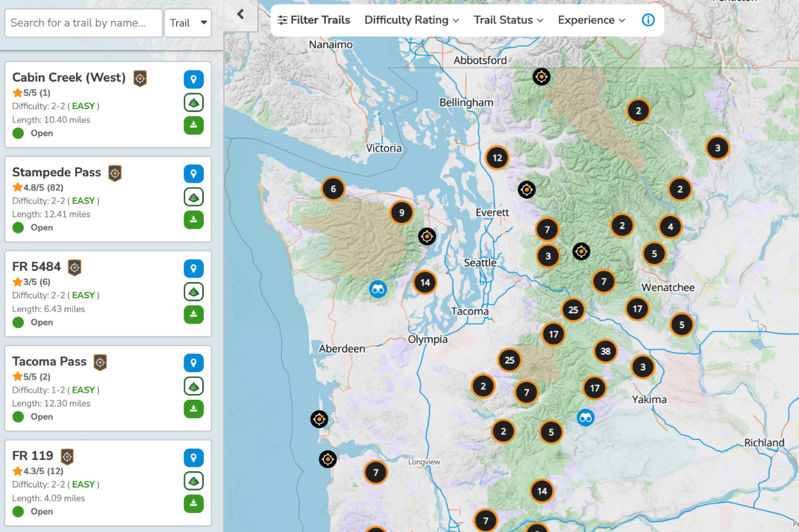Click the badge icon beside Cabin Creek (West)
Image resolution: width=799 pixels, height=532 pixels.
pyautogui.click(x=140, y=78)
